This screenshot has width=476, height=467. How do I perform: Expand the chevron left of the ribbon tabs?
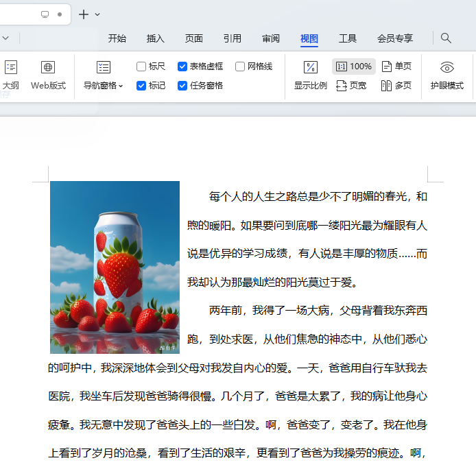coord(5,38)
